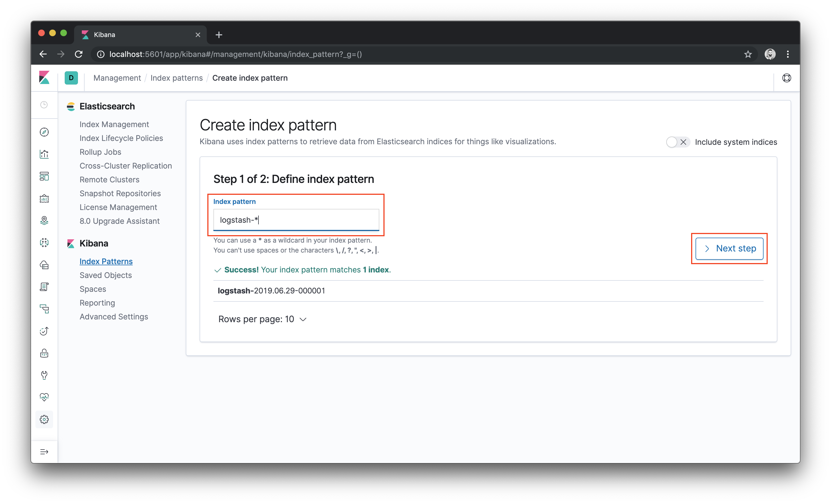Select Index Patterns under Kibana
This screenshot has height=504, width=831.
point(106,261)
